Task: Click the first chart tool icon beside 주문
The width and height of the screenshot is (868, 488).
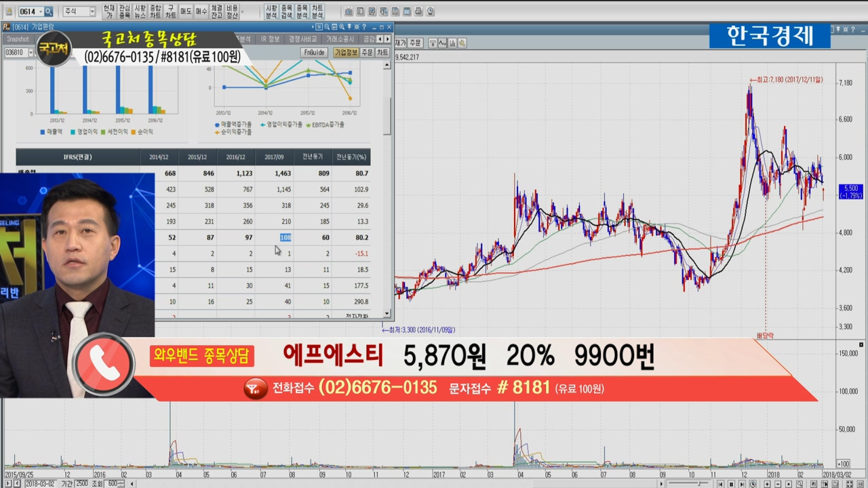Action: coord(433,43)
